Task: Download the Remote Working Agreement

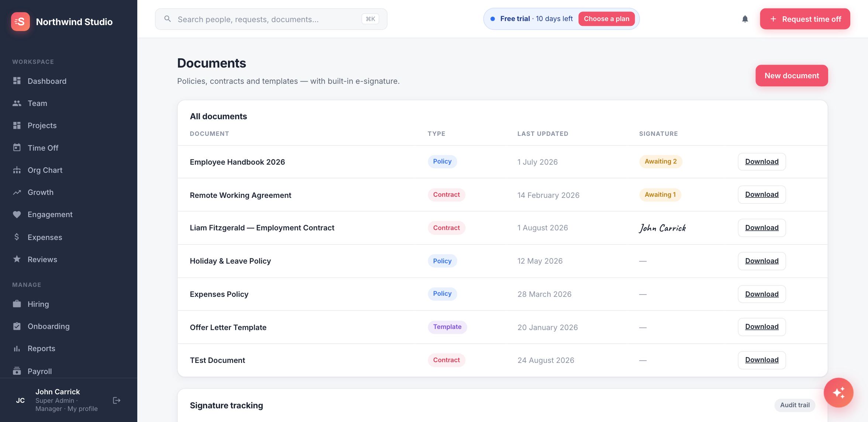Action: coord(762,194)
